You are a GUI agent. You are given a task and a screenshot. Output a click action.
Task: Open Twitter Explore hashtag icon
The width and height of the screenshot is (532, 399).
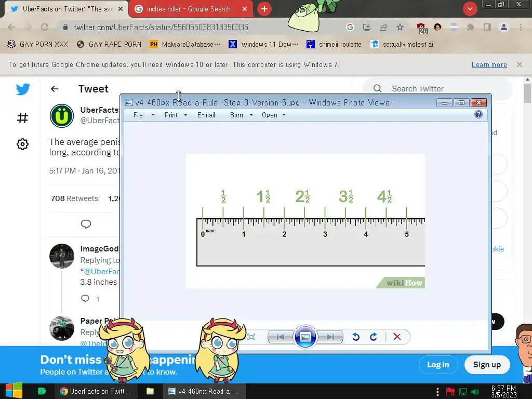pyautogui.click(x=22, y=118)
